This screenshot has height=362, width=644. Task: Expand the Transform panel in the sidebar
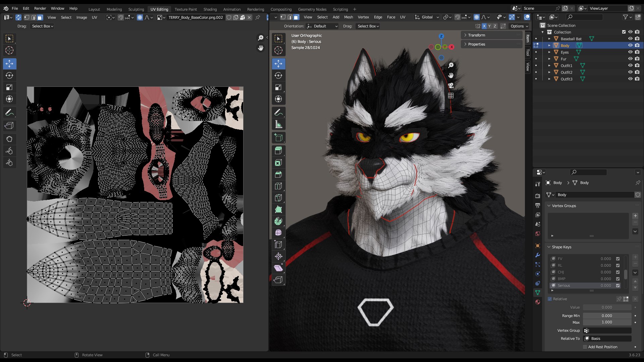(x=491, y=35)
